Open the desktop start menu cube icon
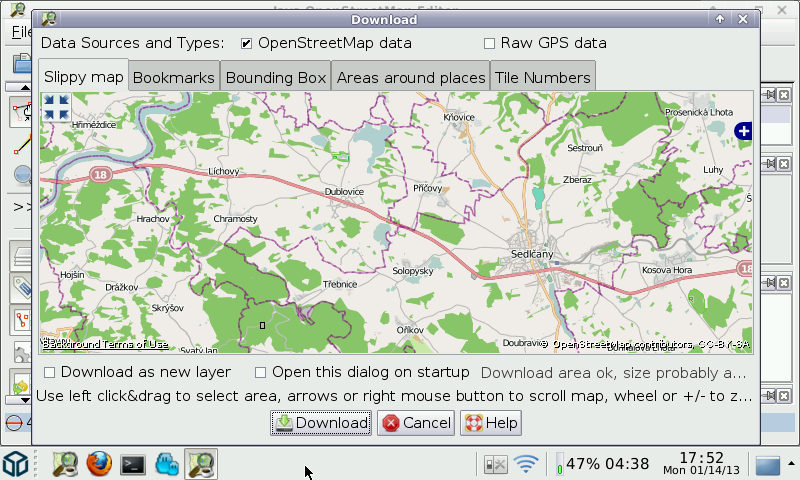800x480 pixels. click(15, 464)
